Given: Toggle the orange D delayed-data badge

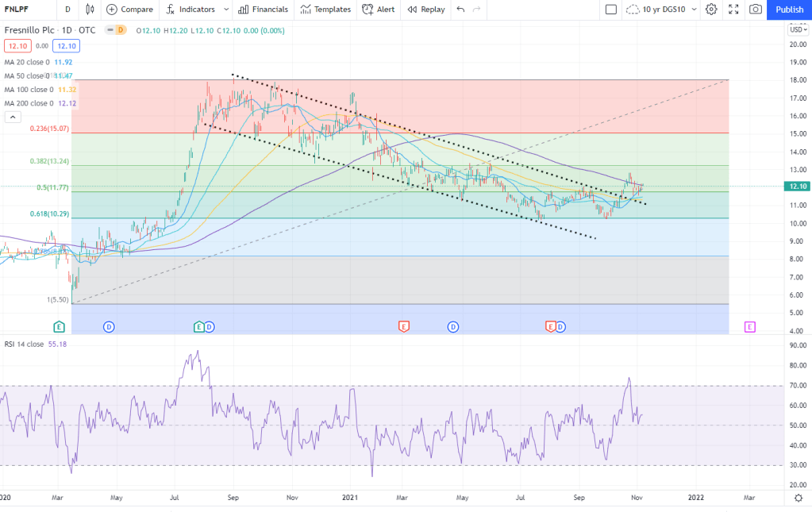Looking at the screenshot, I should (121, 30).
